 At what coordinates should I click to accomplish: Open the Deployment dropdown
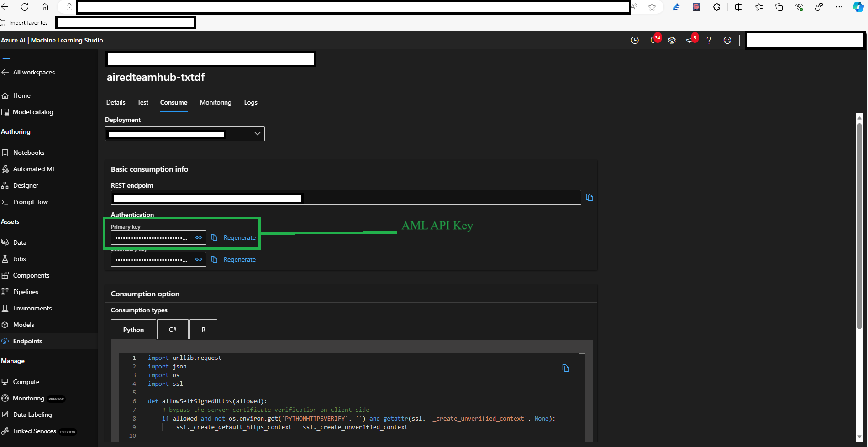click(257, 133)
